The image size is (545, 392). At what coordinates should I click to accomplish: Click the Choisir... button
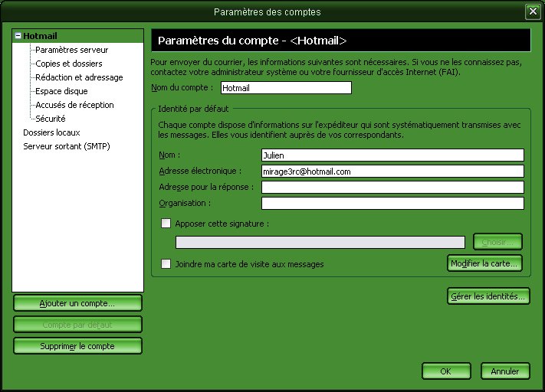pos(497,242)
